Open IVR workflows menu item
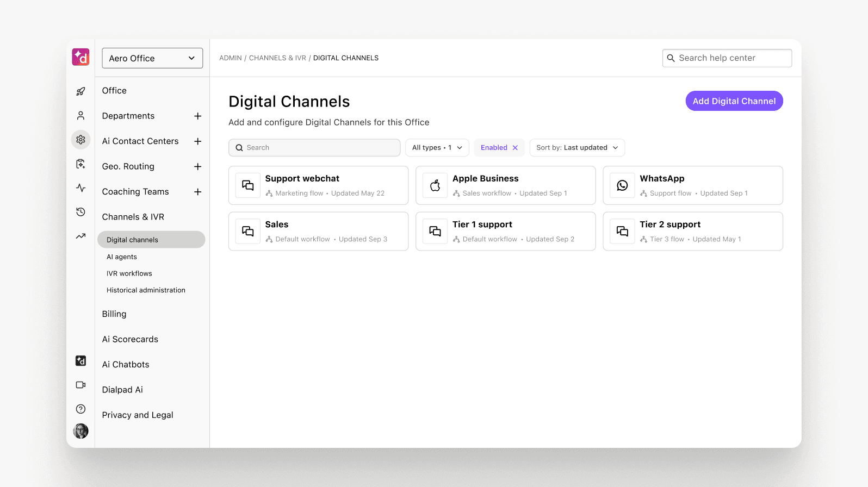The image size is (868, 487). (129, 273)
